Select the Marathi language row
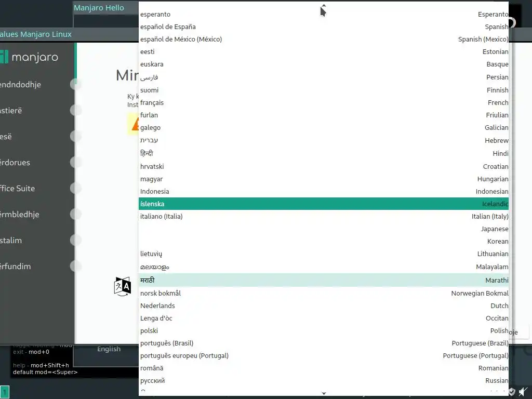This screenshot has height=399, width=532. pyautogui.click(x=324, y=280)
